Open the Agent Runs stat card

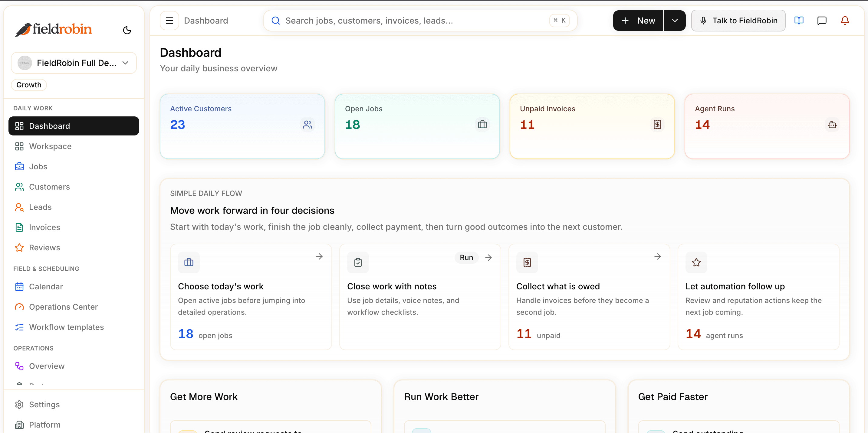[767, 126]
